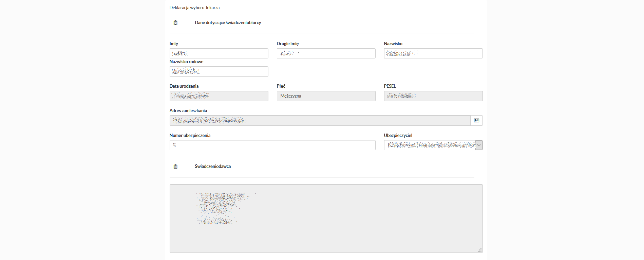
Task: Click clipboard icon next to Świadczeniodawca heading
Action: tap(175, 167)
